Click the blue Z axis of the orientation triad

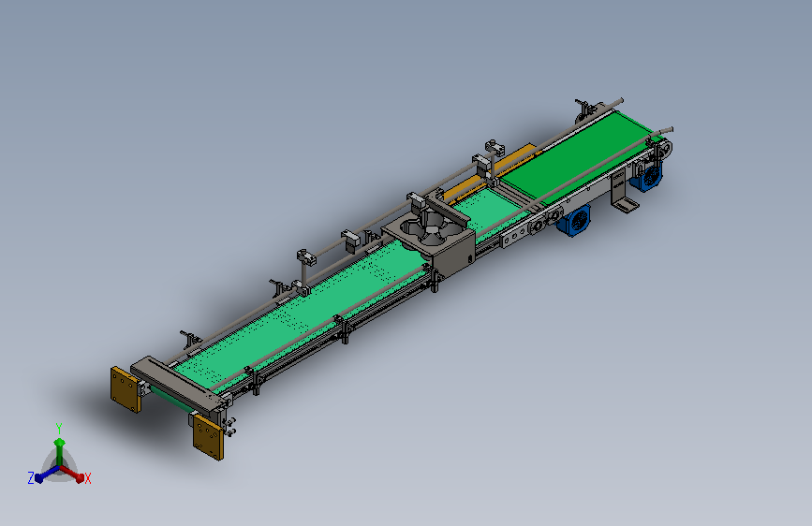tap(47, 474)
